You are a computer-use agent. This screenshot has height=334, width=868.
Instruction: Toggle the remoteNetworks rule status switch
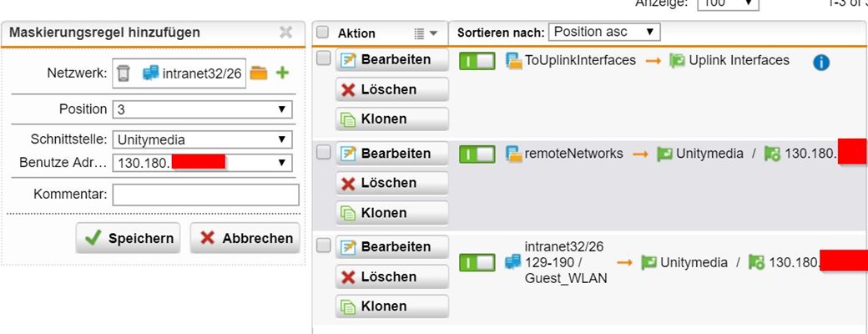click(x=477, y=154)
